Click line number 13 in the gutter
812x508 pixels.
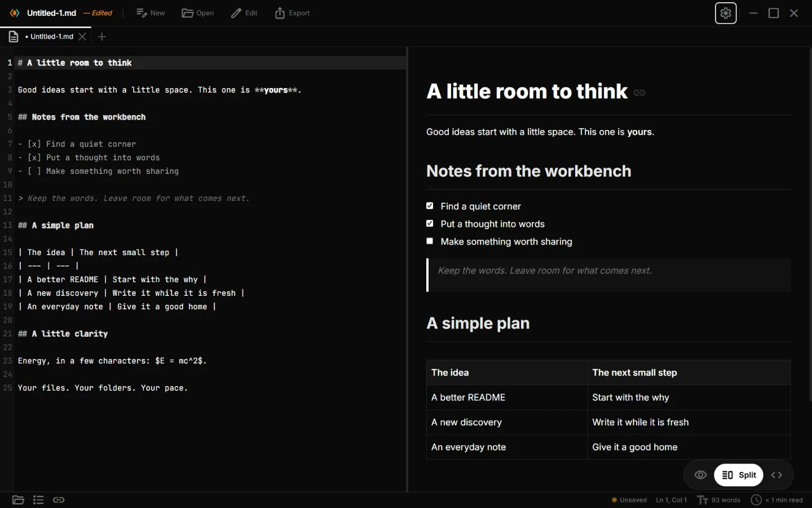7,225
